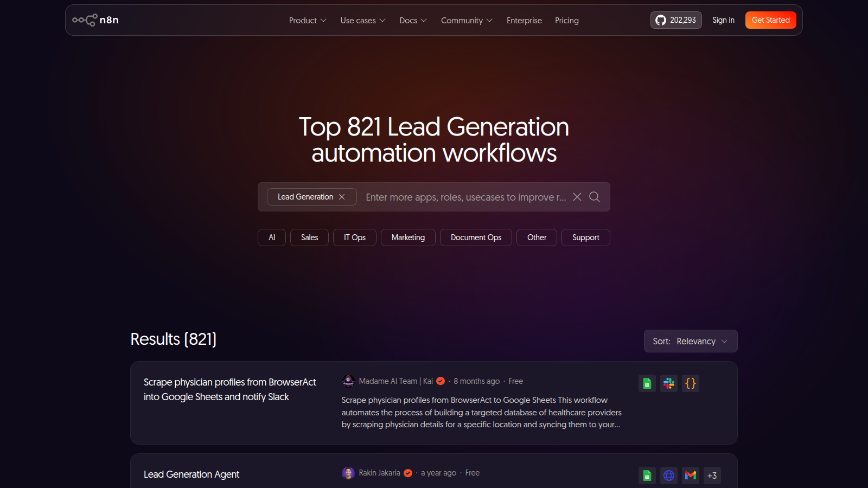Show the +3 more integrations badge
Screen dimensions: 868x488
(712, 476)
